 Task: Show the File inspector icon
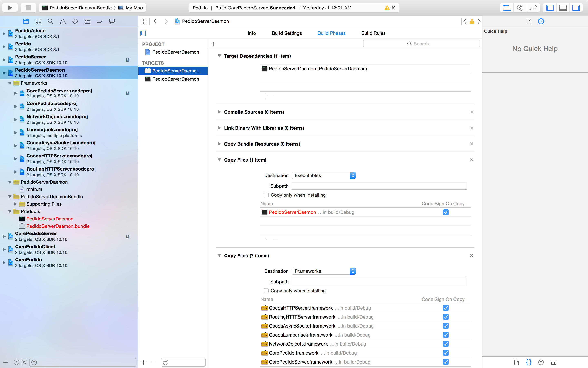click(x=529, y=21)
